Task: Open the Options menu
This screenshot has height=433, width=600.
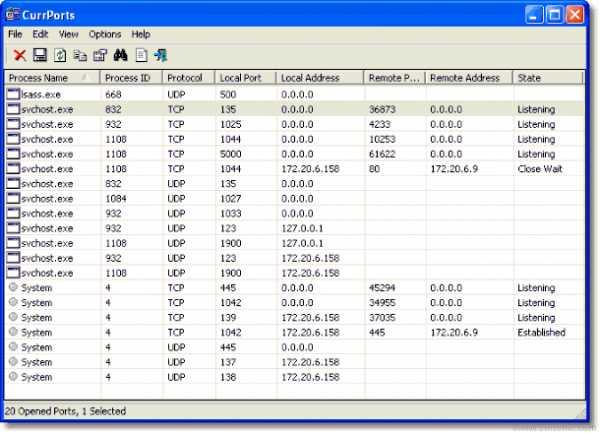Action: [105, 34]
